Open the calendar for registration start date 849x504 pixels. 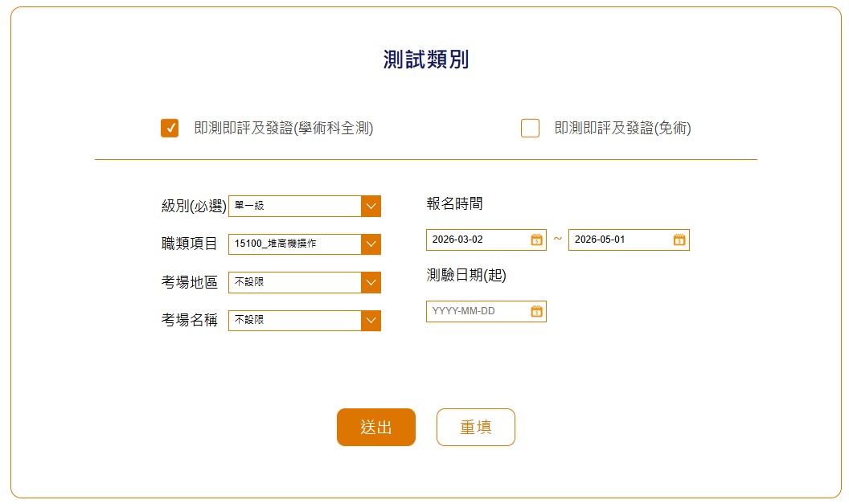click(536, 240)
